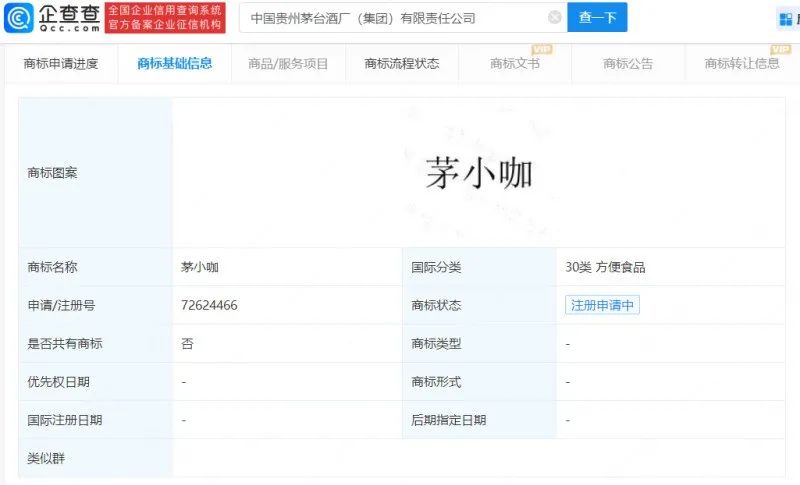Click the 优先权日期 label

(x=59, y=381)
